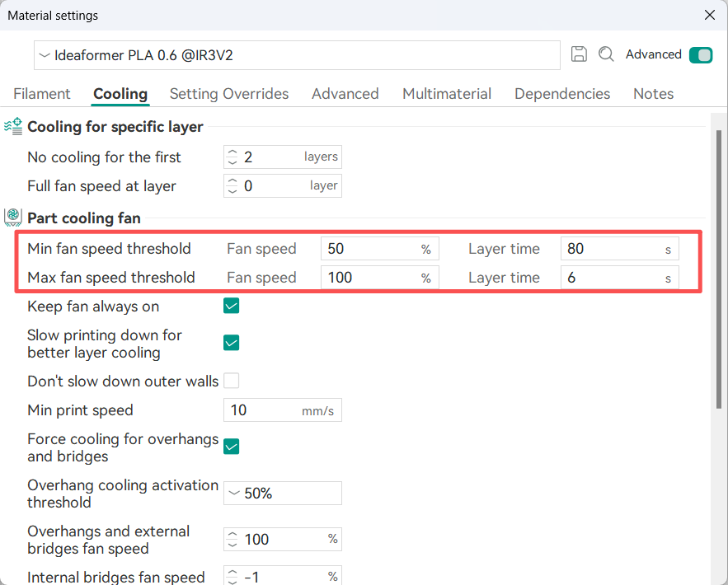Toggle the Advanced mode switch
728x585 pixels.
(701, 54)
